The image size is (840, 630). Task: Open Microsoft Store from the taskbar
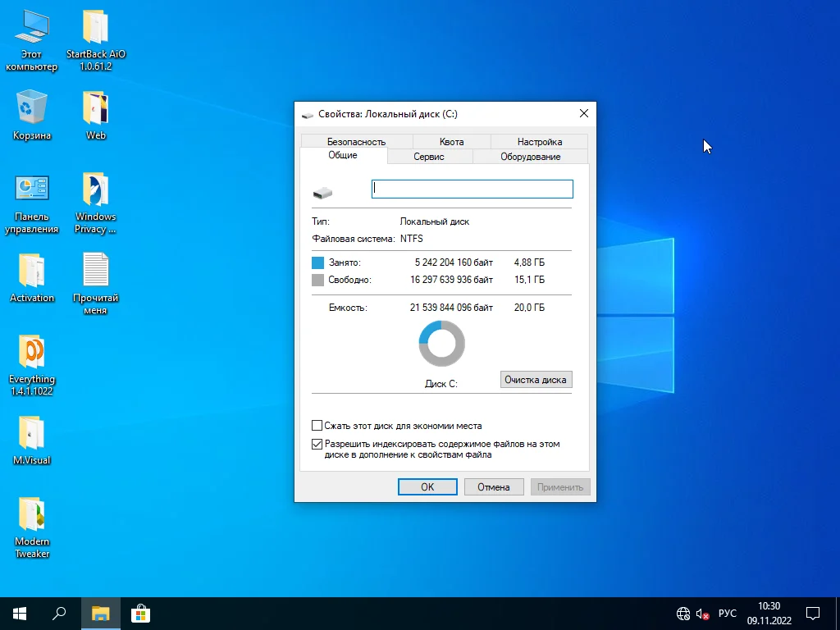point(140,613)
